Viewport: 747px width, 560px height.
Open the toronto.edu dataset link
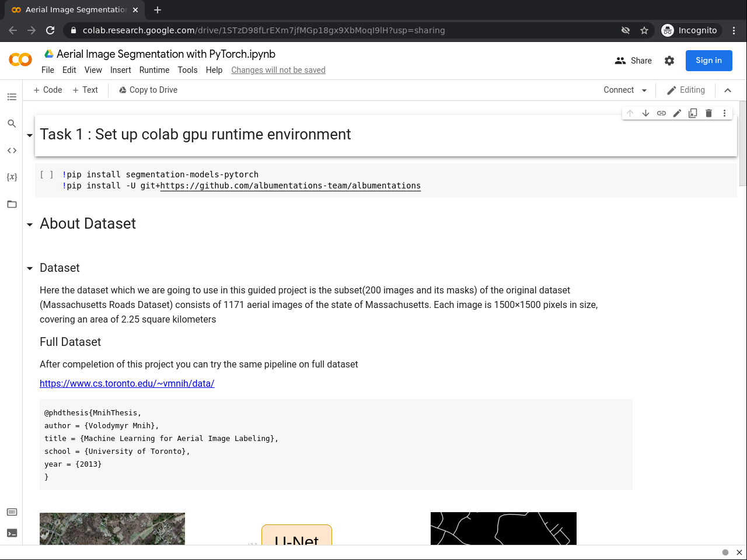[x=127, y=383]
